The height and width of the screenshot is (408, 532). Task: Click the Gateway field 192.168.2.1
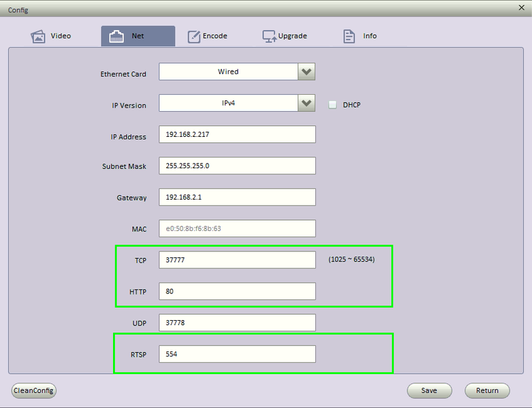coord(237,197)
